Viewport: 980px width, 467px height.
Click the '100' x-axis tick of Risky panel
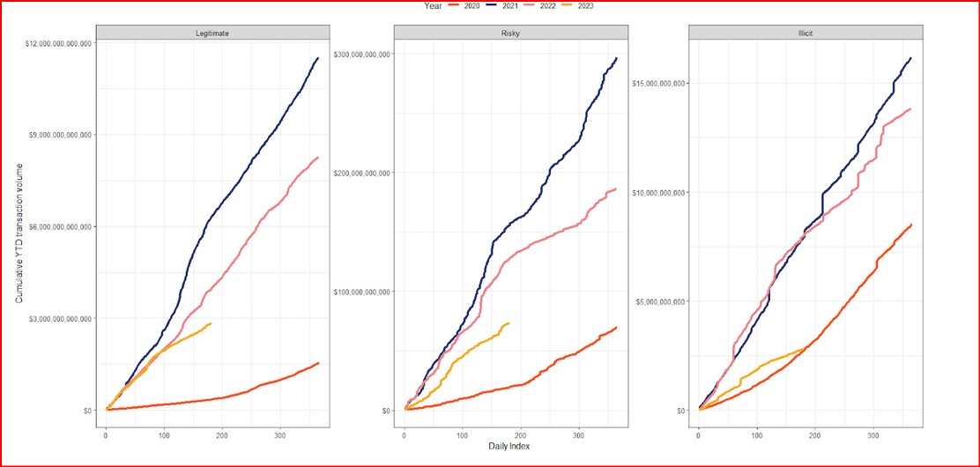462,435
